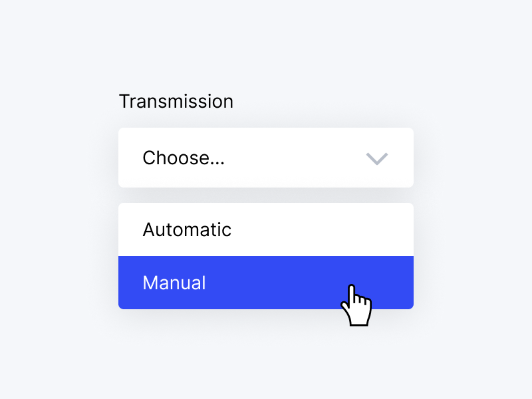Choose Manual from the options list
Viewport: 532px width, 399px height.
(266, 283)
